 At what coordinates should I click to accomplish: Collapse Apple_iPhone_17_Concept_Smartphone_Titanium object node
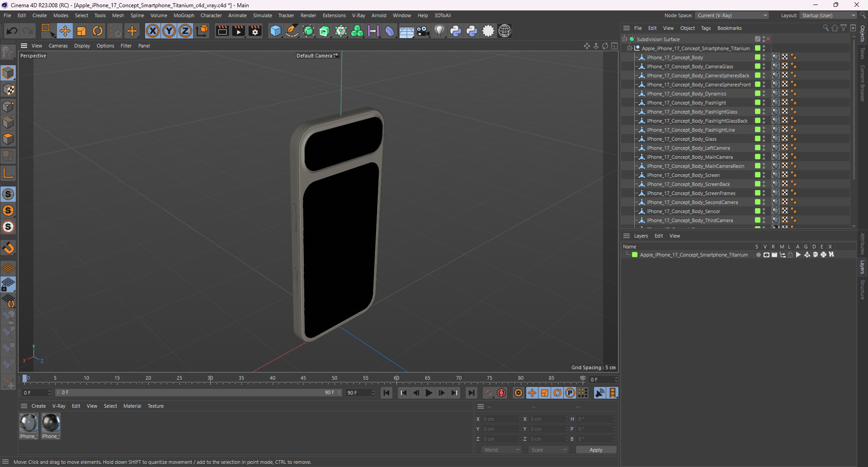(x=630, y=48)
